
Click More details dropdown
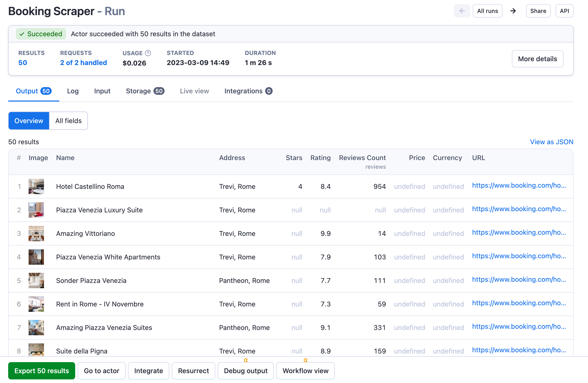537,59
